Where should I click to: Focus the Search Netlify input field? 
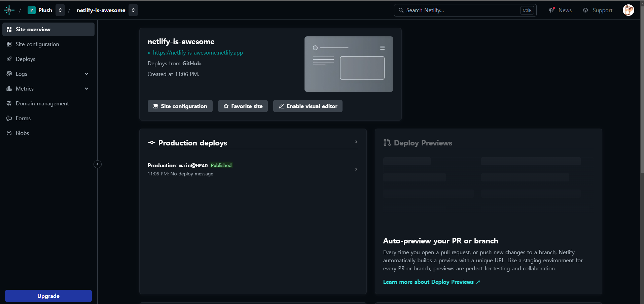[x=465, y=10]
